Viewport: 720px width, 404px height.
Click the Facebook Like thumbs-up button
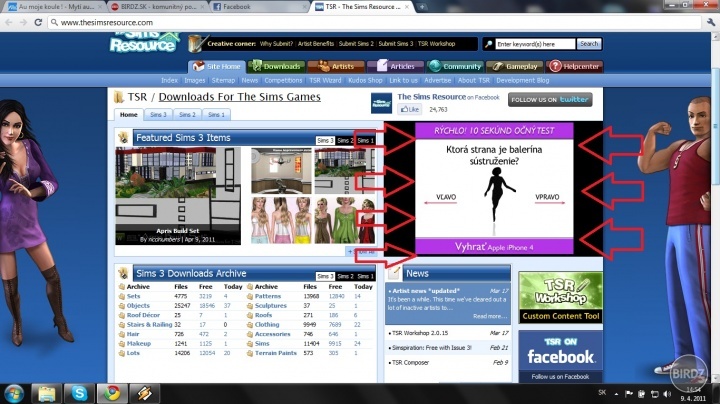coord(410,109)
